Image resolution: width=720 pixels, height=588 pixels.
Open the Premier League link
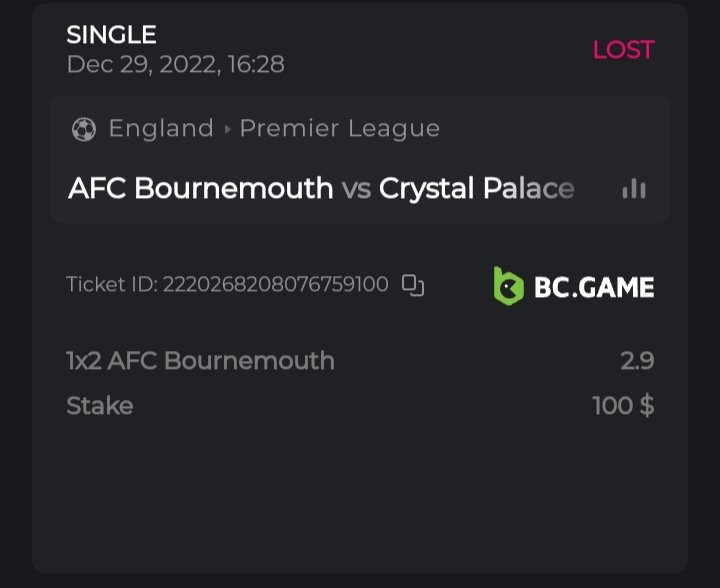click(340, 129)
